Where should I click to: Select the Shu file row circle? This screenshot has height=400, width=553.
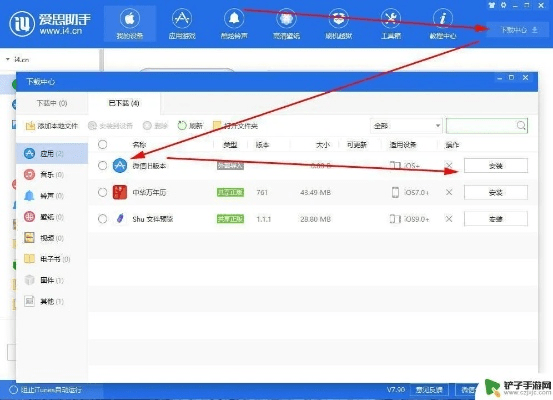pyautogui.click(x=103, y=219)
